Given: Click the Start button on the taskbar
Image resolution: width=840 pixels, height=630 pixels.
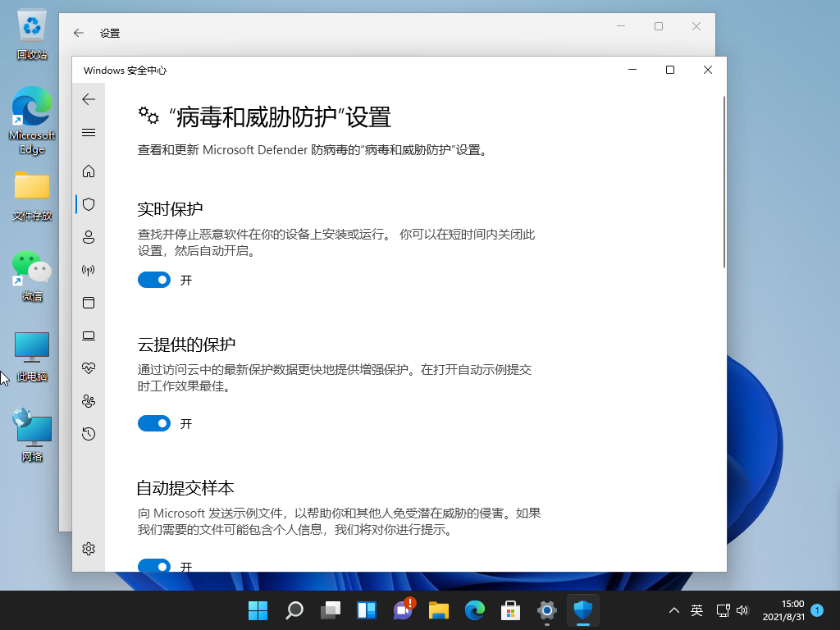Looking at the screenshot, I should (x=258, y=610).
